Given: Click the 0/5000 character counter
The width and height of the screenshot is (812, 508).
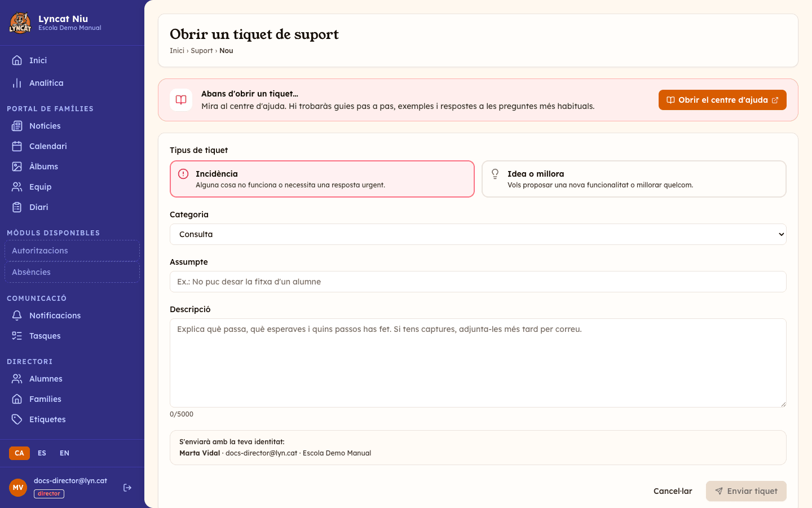Looking at the screenshot, I should tap(182, 414).
